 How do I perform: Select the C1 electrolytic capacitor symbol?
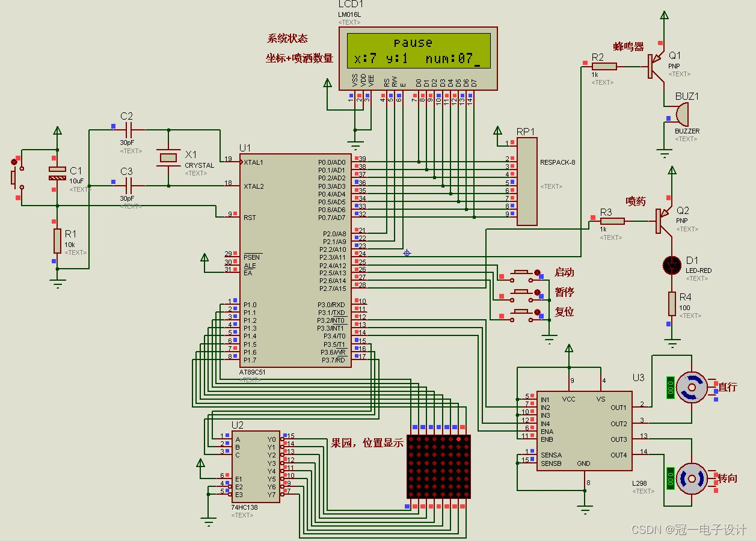coord(57,174)
